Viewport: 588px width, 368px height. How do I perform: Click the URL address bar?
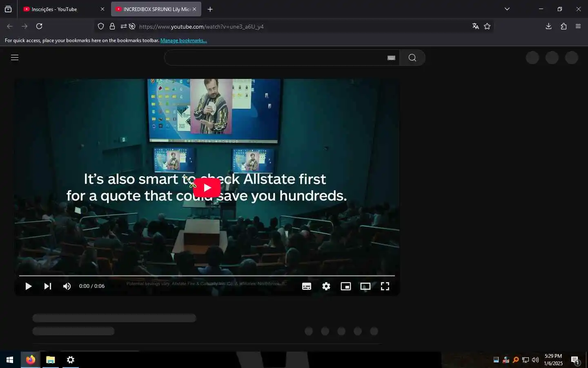click(x=302, y=27)
